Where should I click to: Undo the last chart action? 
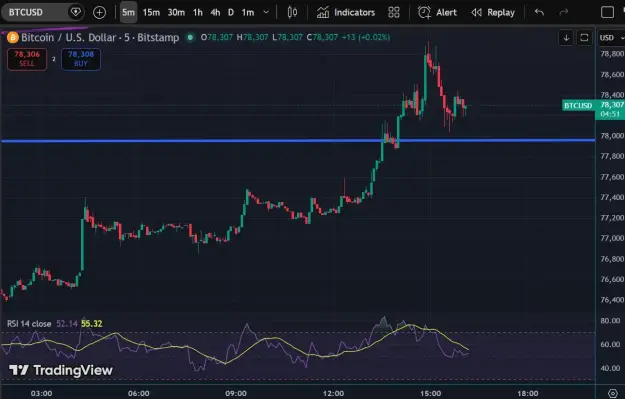click(x=539, y=12)
